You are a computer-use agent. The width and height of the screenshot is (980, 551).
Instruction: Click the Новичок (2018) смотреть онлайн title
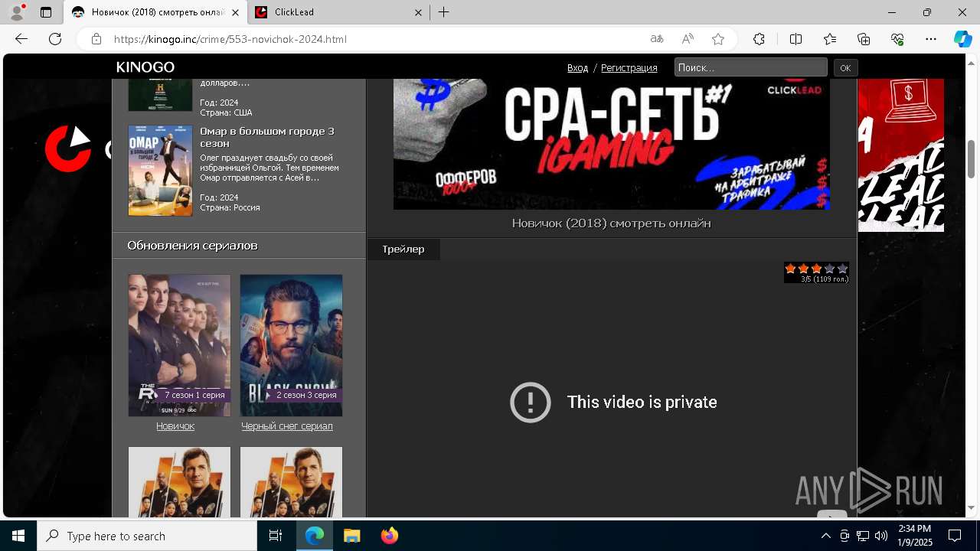pos(611,223)
